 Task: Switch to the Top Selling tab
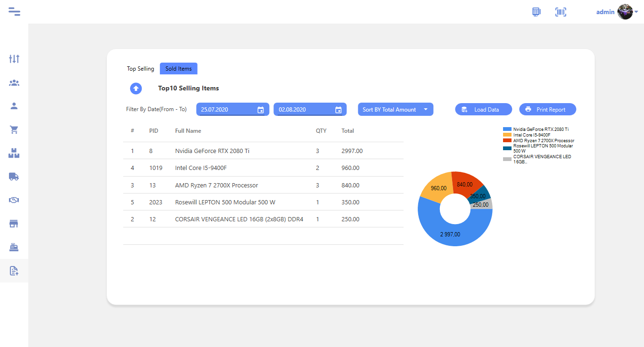[140, 69]
